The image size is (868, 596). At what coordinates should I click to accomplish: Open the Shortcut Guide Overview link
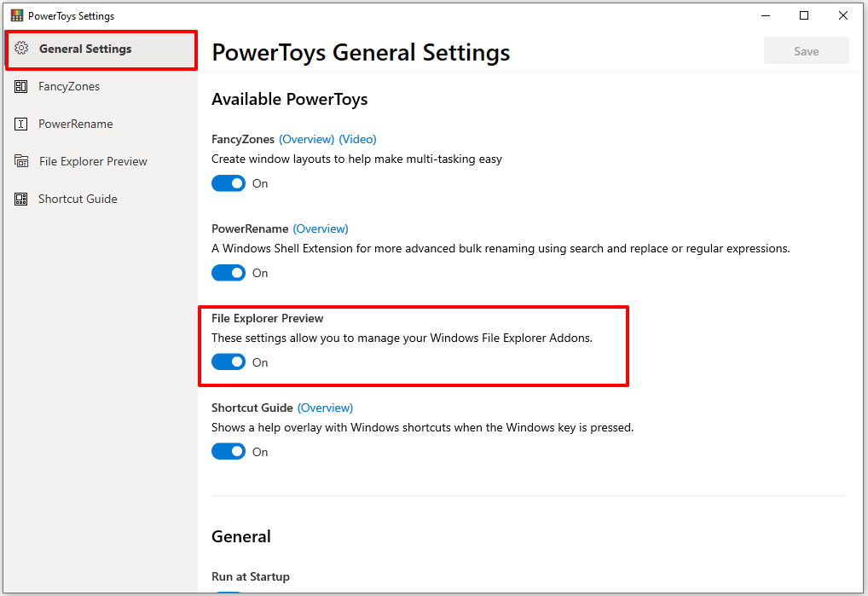[x=325, y=408]
